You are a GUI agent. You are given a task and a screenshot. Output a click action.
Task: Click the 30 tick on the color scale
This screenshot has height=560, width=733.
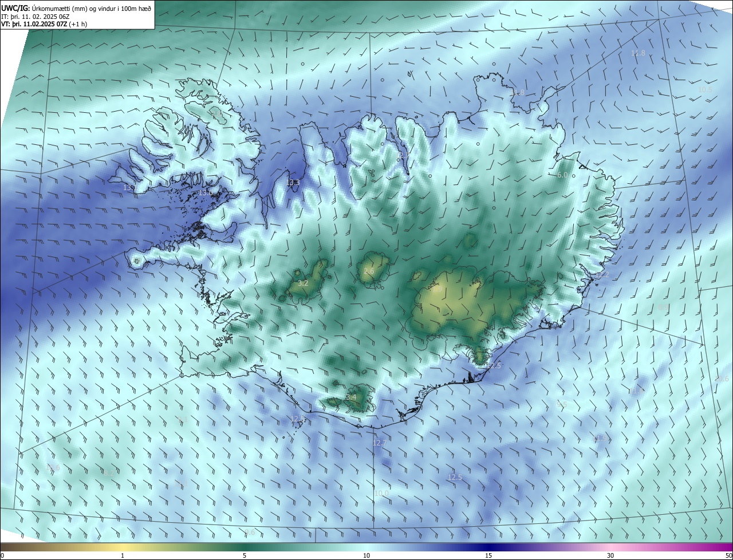click(610, 555)
